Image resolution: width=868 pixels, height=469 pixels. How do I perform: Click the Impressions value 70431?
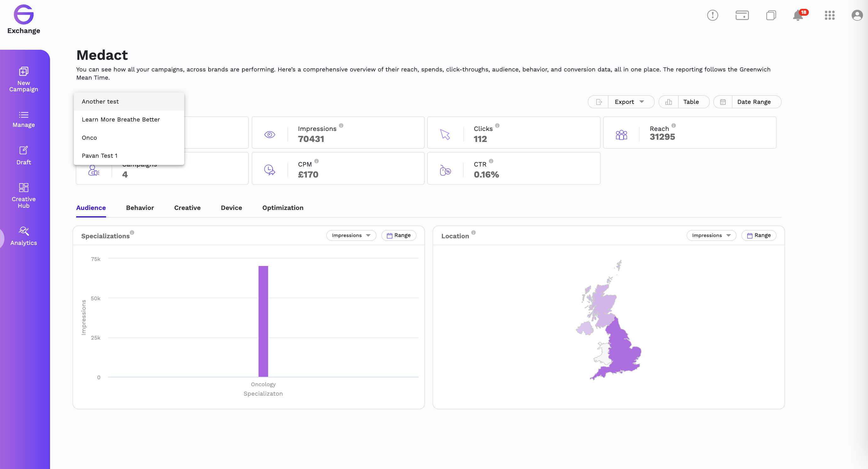311,139
